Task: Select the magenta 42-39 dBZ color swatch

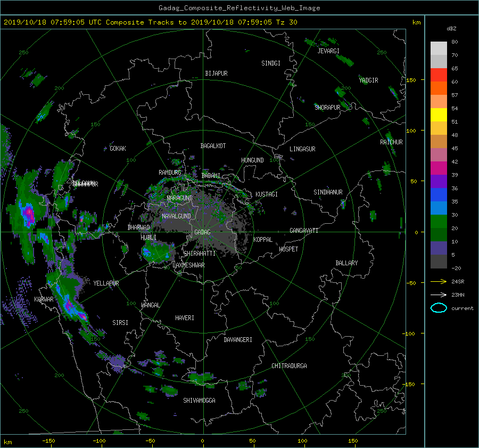Action: point(439,168)
